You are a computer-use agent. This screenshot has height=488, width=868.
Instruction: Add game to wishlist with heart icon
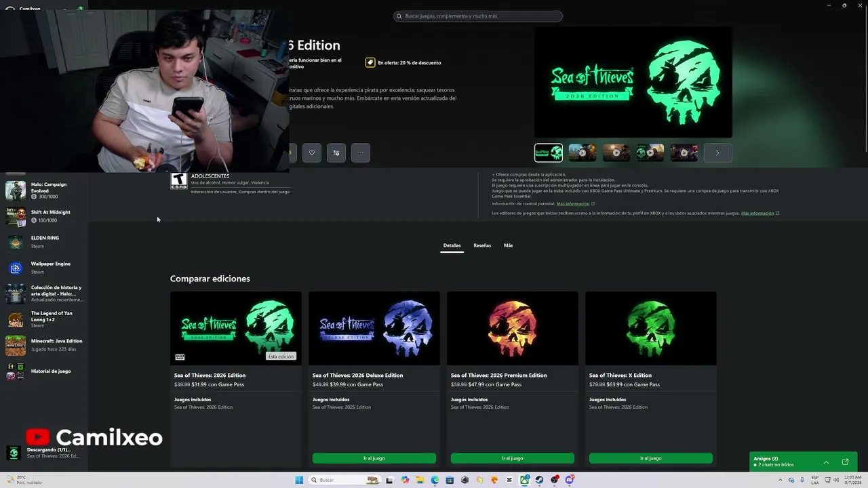312,152
